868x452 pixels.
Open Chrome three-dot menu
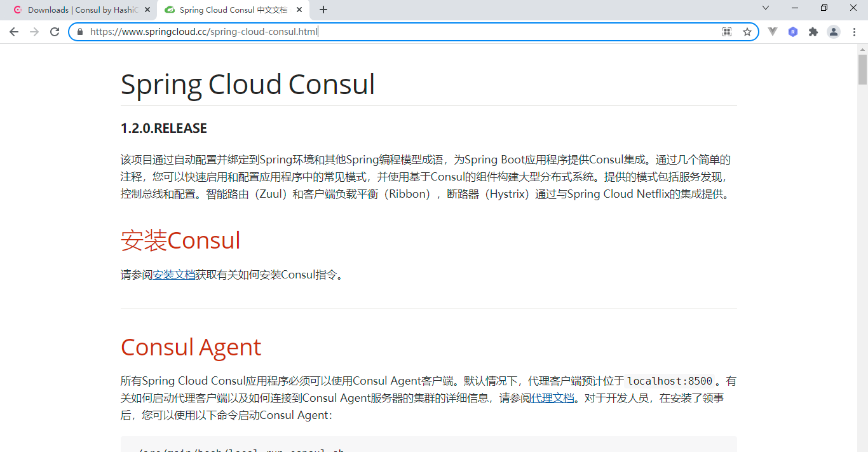click(x=854, y=32)
